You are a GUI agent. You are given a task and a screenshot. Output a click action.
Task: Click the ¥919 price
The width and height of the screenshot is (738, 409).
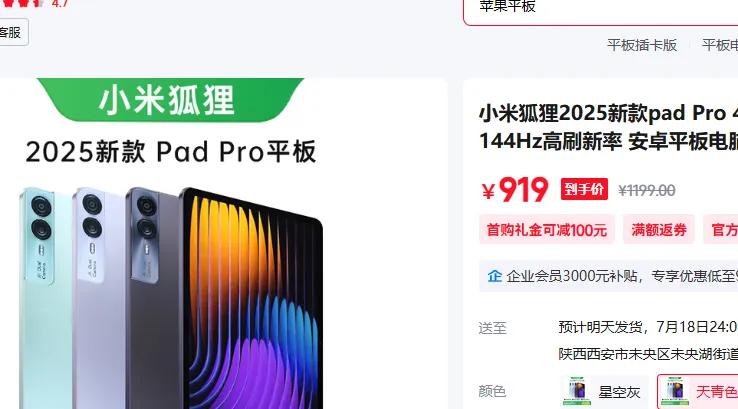(x=515, y=189)
